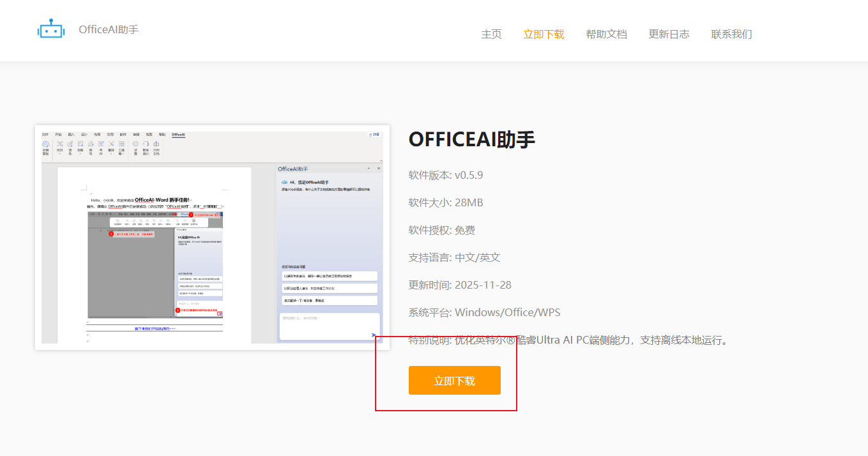Screen dimensions: 868x456
Task: Click the 共享 share button in screenshot
Action: point(374,135)
